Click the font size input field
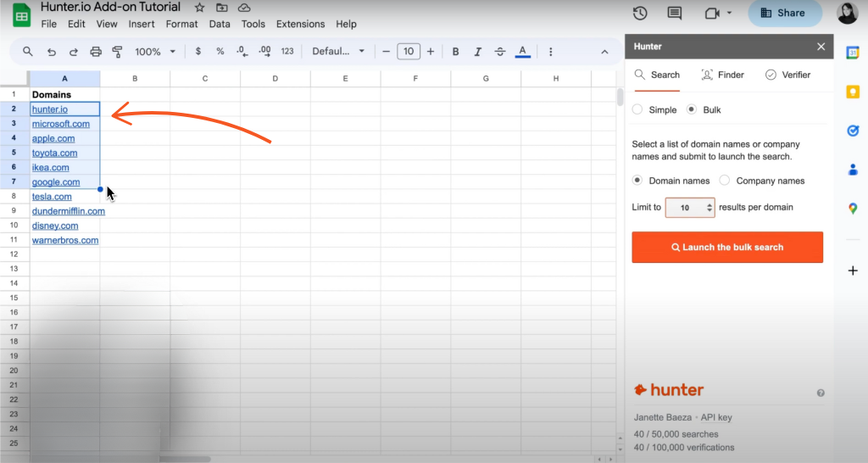Image resolution: width=868 pixels, height=463 pixels. click(409, 52)
